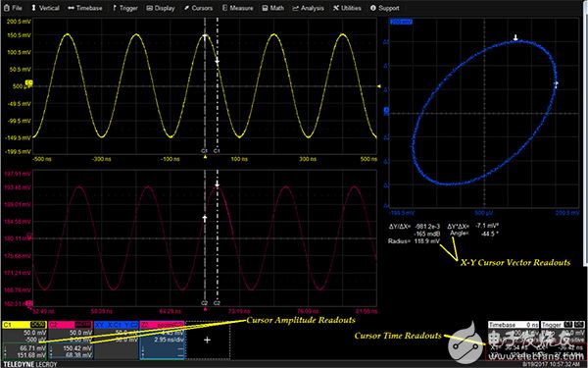Open the Display menu

161,8
